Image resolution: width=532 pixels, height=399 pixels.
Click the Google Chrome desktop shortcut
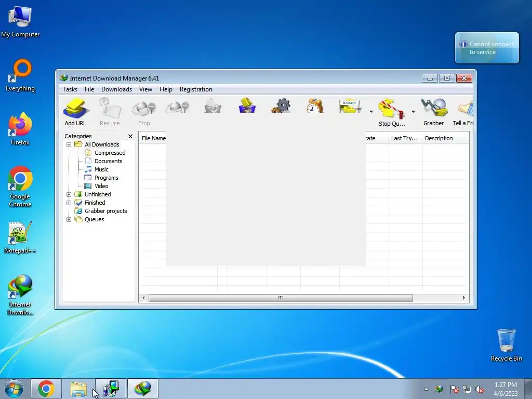pos(20,187)
